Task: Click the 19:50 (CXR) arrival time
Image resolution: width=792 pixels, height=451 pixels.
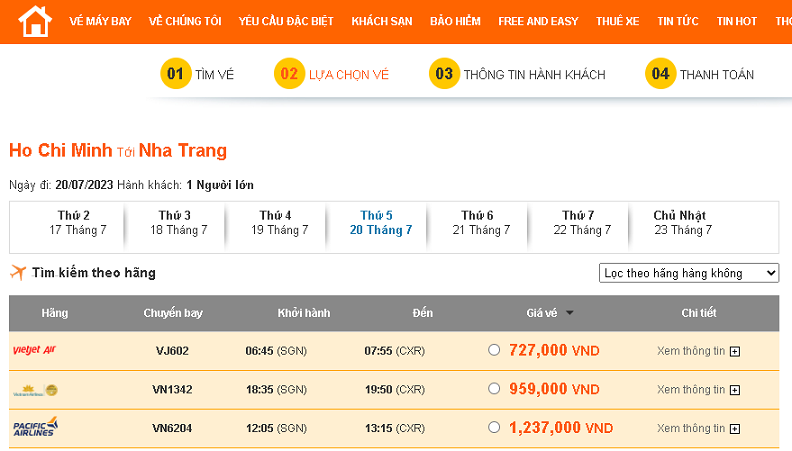Action: coord(395,389)
